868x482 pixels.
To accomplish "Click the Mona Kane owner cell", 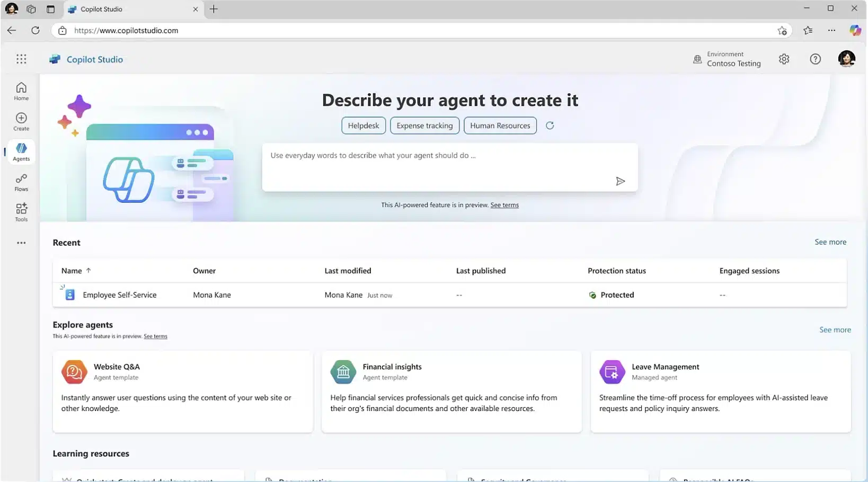I will click(x=212, y=295).
